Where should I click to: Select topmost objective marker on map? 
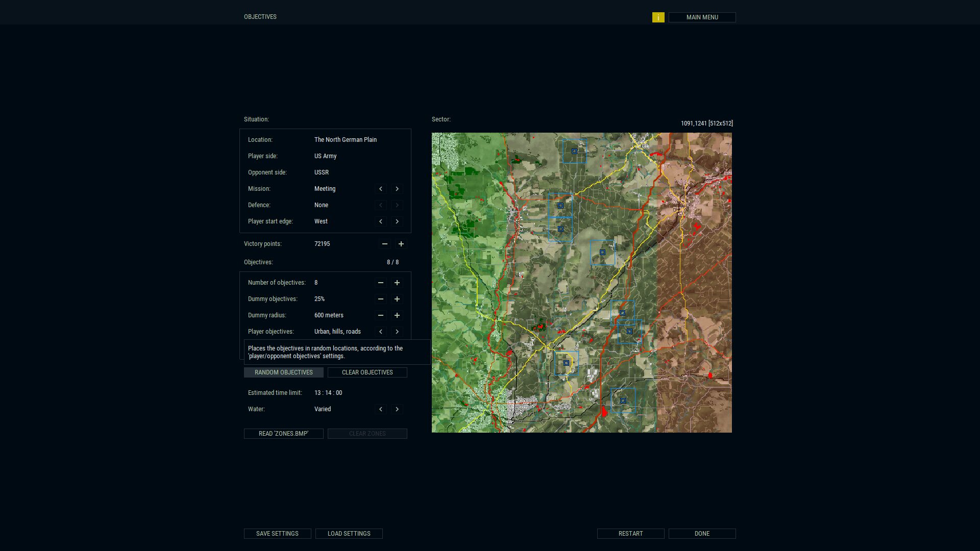point(574,152)
